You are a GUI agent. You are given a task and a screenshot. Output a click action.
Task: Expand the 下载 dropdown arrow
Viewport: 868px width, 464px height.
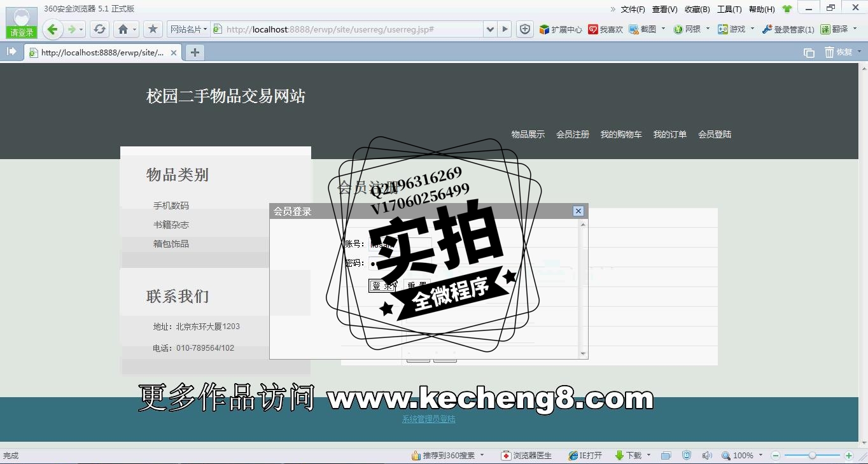coord(648,455)
